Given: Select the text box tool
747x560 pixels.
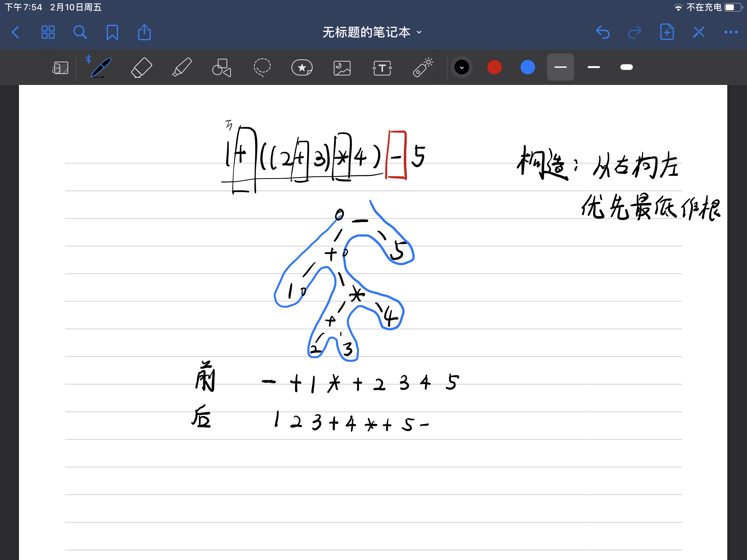Looking at the screenshot, I should [x=382, y=67].
